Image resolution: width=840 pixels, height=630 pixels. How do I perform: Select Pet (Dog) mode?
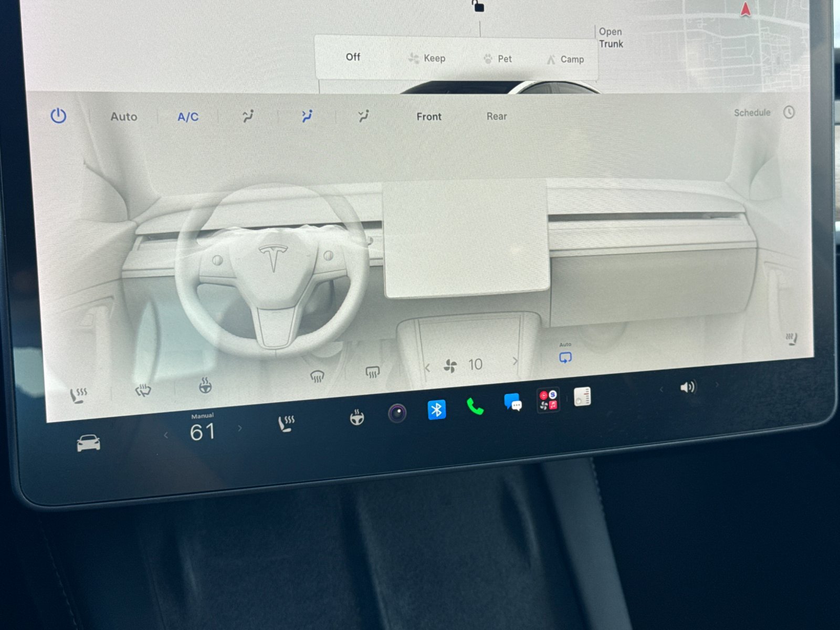pyautogui.click(x=497, y=59)
